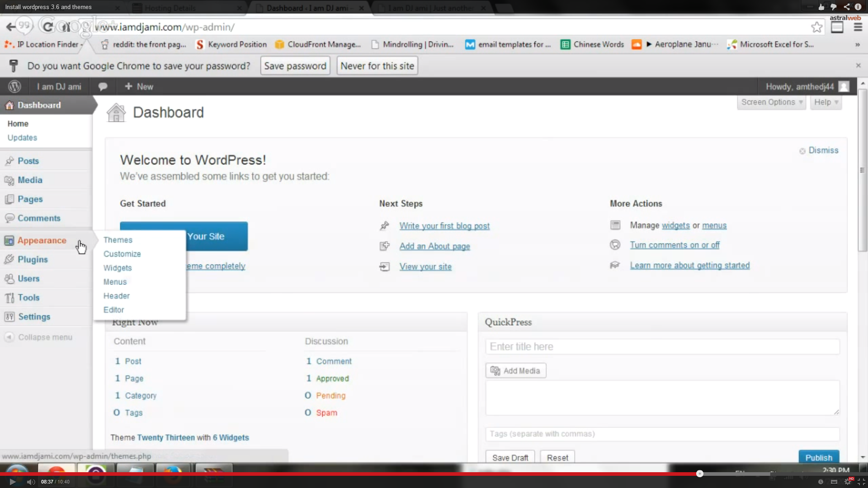Click the video share icon at top

846,7
